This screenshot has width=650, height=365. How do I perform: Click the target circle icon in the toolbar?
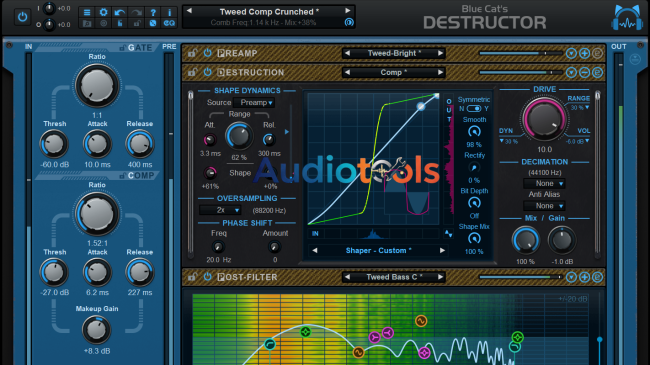(x=103, y=24)
